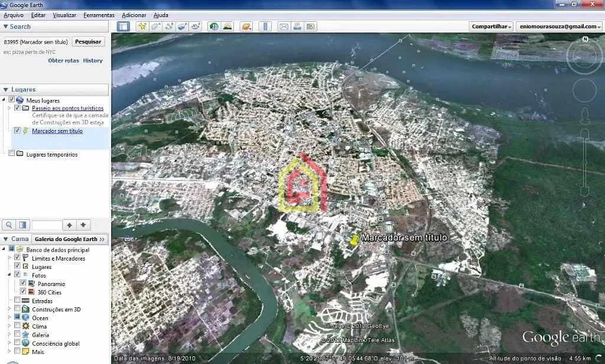Open the account email dropdown
This screenshot has height=364, width=605.
point(560,27)
